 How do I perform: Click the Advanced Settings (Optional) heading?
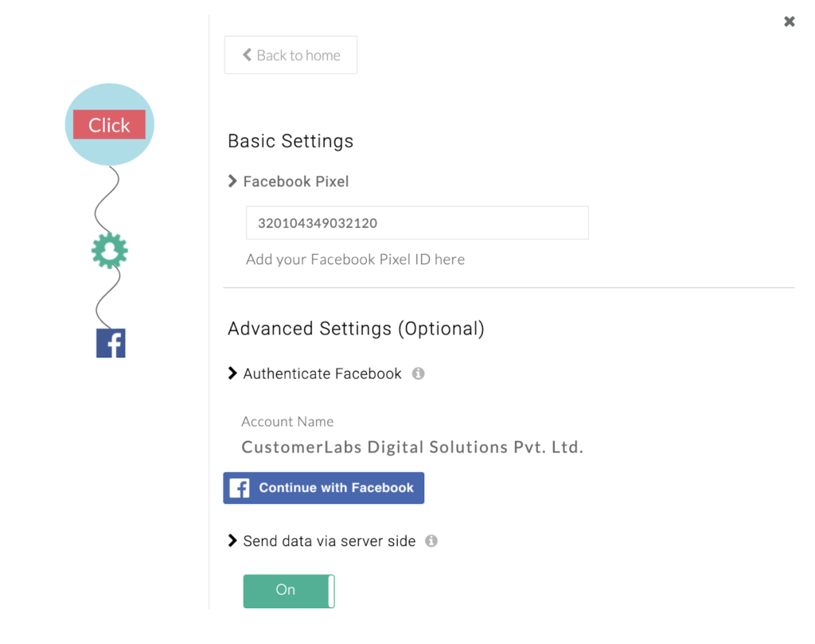(356, 329)
